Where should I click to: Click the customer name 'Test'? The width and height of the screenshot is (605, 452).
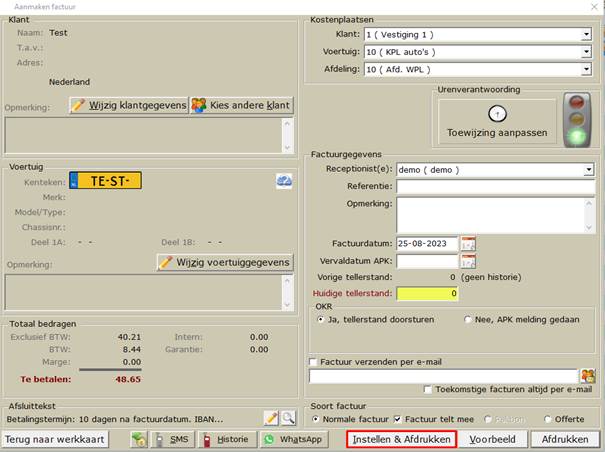(58, 33)
